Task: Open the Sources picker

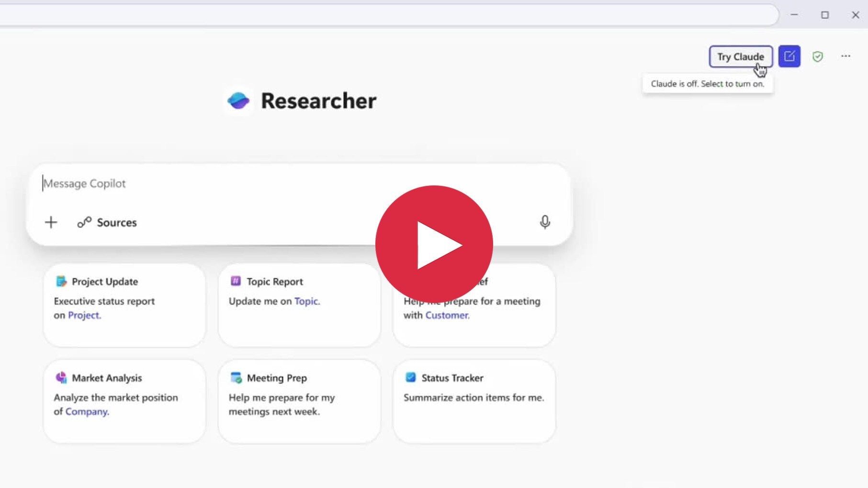Action: tap(107, 222)
